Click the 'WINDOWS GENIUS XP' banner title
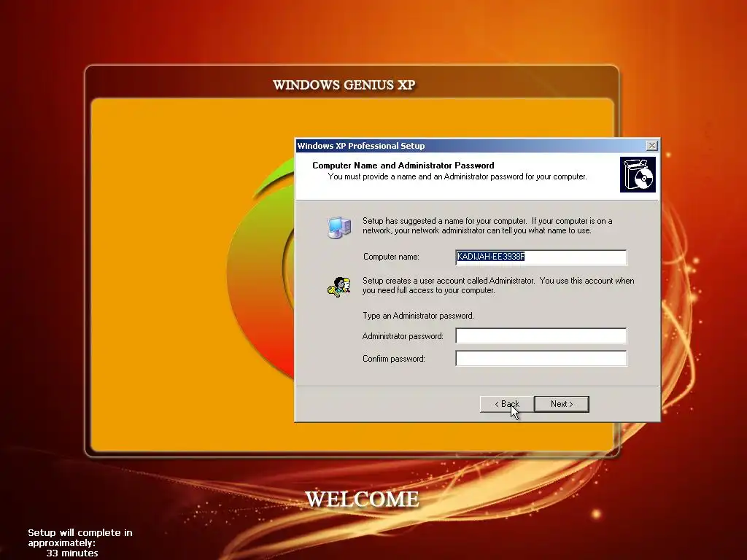The height and width of the screenshot is (560, 747). (344, 85)
